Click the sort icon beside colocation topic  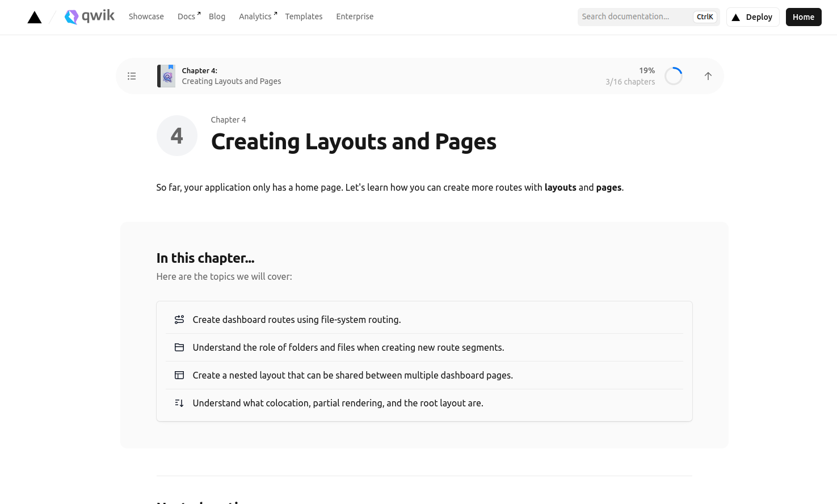point(179,403)
